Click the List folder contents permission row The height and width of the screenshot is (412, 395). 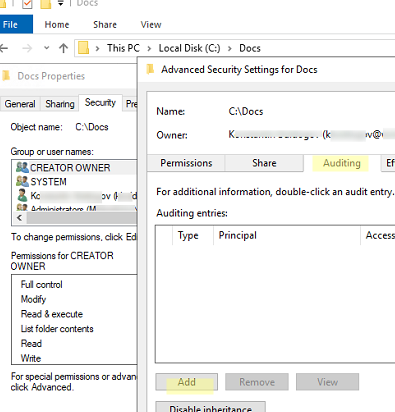tap(57, 329)
